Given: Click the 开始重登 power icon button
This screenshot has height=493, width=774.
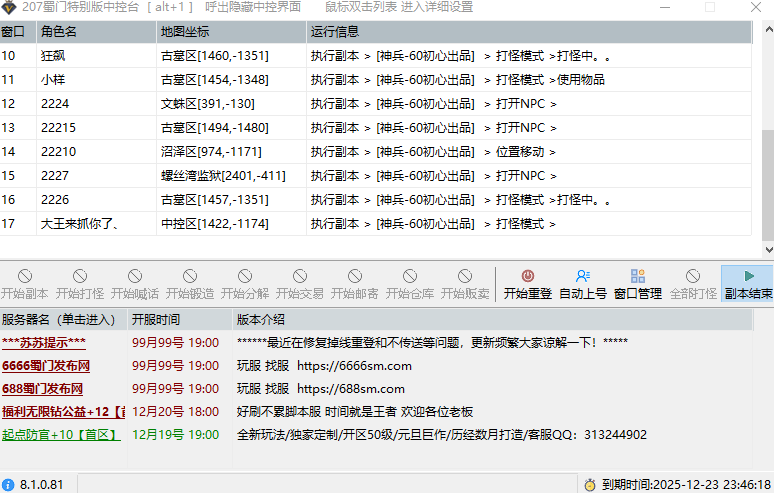Looking at the screenshot, I should point(527,277).
